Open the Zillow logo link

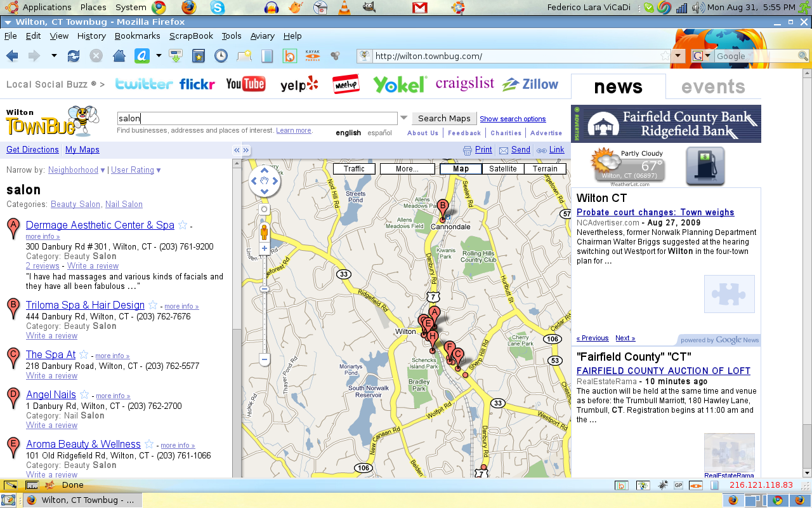point(530,84)
